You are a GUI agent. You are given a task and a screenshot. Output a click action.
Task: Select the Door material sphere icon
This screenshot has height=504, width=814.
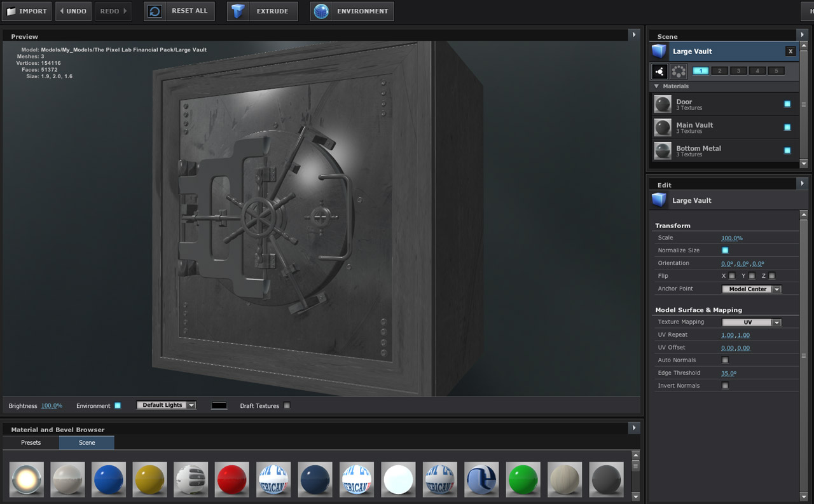663,104
